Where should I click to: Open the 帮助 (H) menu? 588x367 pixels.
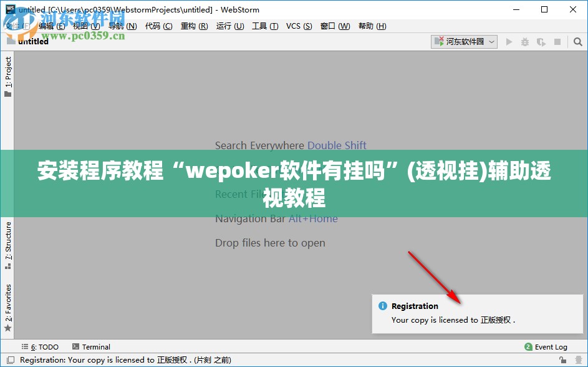pos(372,26)
